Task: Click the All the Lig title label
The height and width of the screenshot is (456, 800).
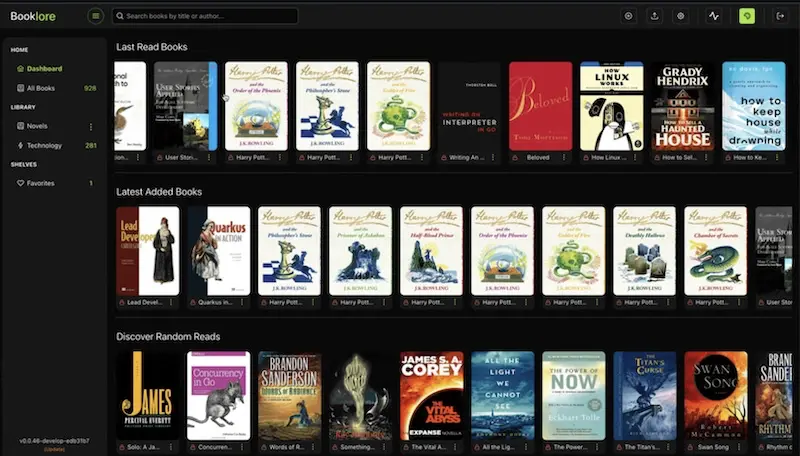Action: (498, 447)
